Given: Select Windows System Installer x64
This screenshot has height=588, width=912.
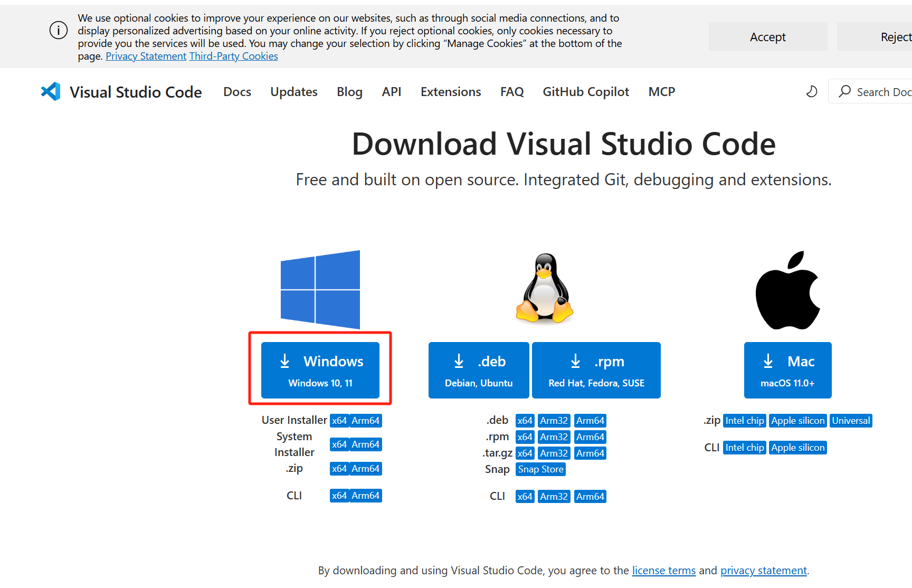Looking at the screenshot, I should pos(339,444).
